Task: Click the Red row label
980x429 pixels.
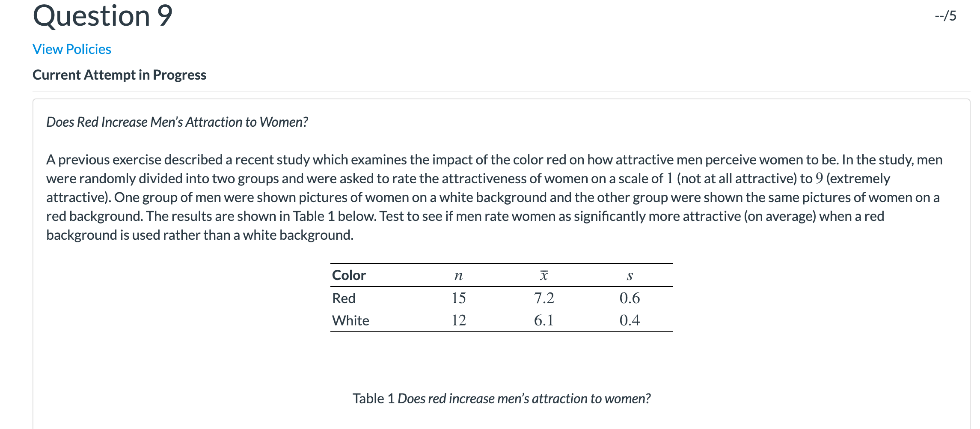Action: click(344, 298)
